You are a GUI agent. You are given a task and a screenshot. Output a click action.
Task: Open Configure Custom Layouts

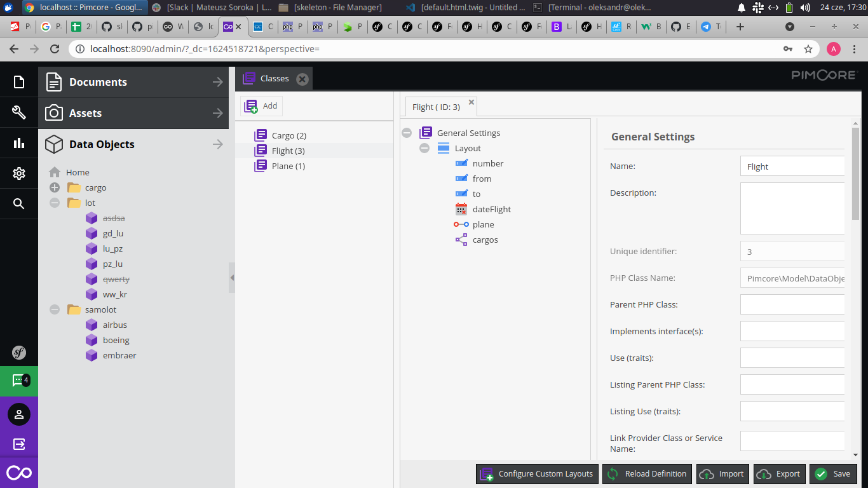coord(536,473)
